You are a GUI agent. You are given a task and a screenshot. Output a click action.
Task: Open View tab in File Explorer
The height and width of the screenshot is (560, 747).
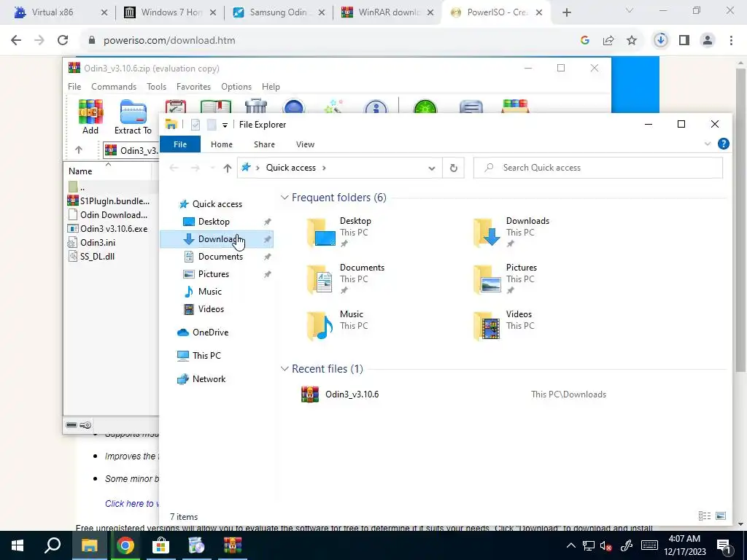pos(305,144)
